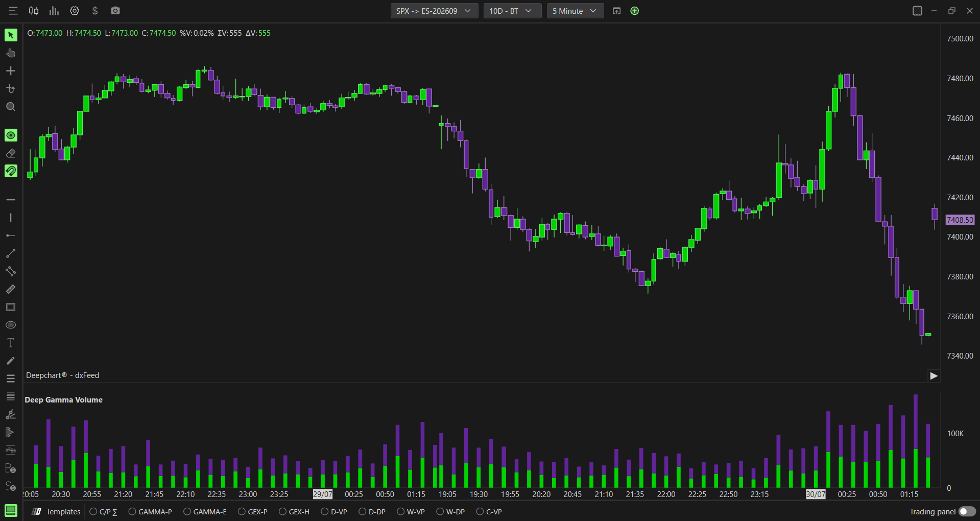Select the ruler measure tool

point(11,289)
